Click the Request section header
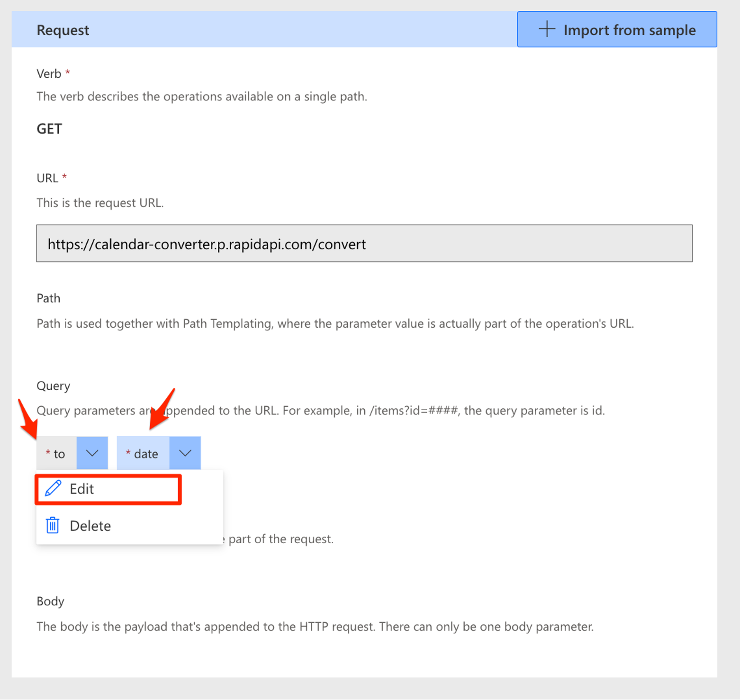This screenshot has width=740, height=700. (63, 29)
